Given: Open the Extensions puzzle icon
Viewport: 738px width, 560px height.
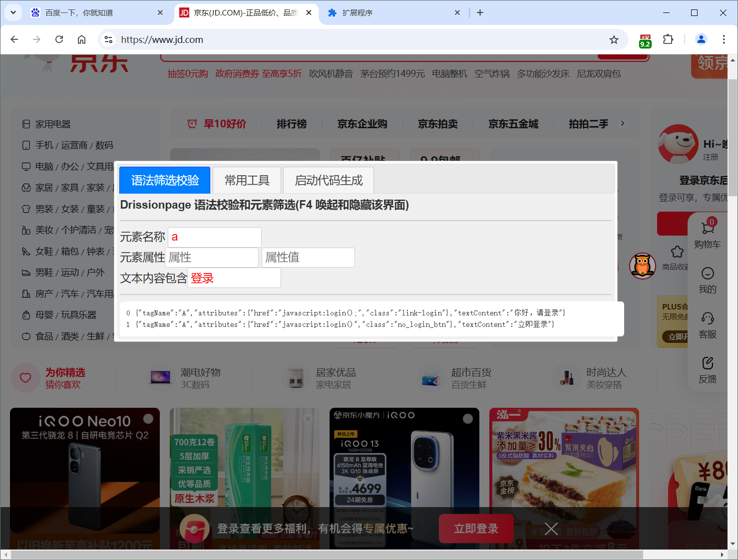Looking at the screenshot, I should [x=668, y=39].
